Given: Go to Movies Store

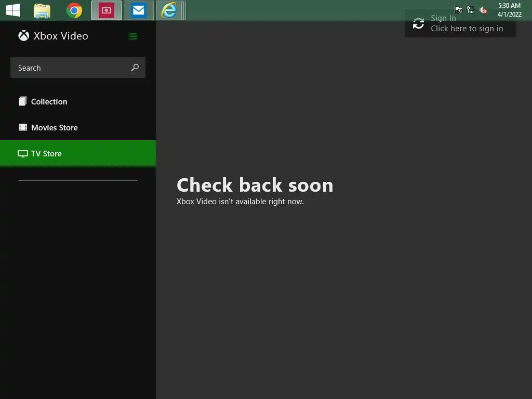Looking at the screenshot, I should point(78,128).
